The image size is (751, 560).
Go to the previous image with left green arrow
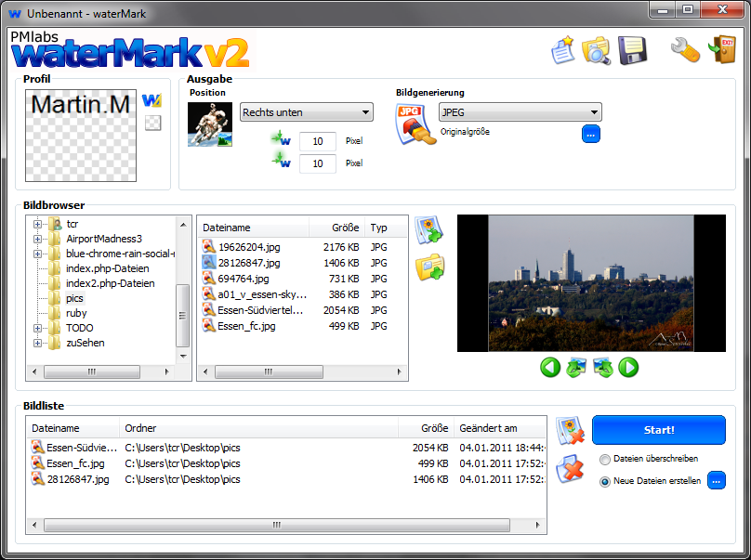[550, 368]
